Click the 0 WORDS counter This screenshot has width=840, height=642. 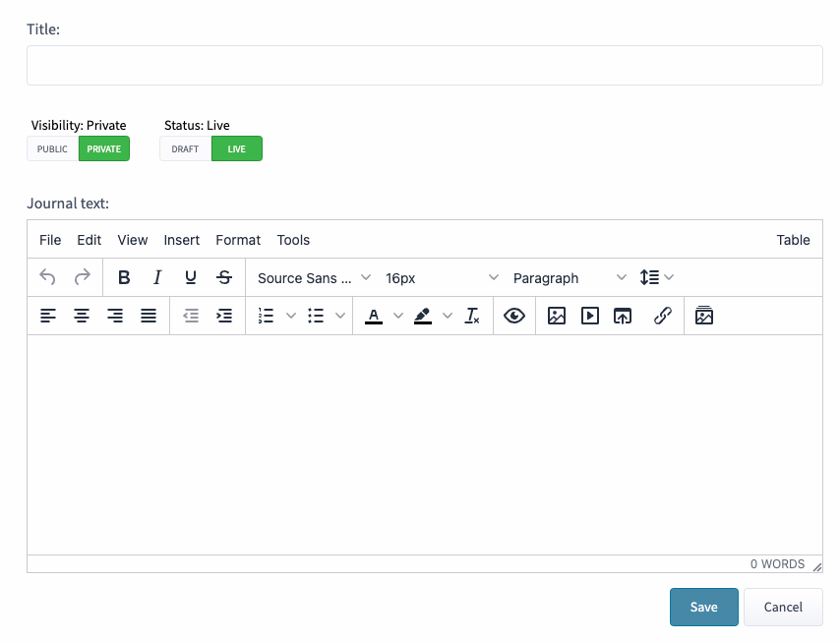[x=777, y=564]
